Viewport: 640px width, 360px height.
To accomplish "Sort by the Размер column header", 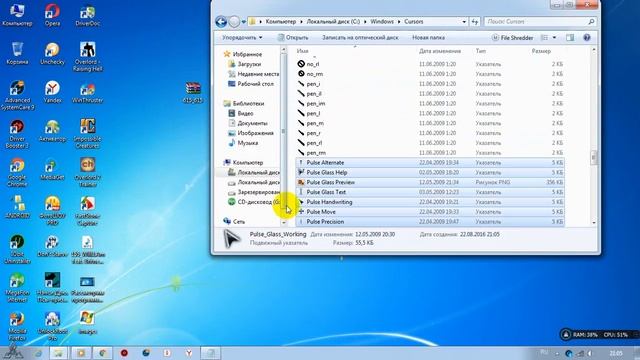I will click(x=541, y=51).
